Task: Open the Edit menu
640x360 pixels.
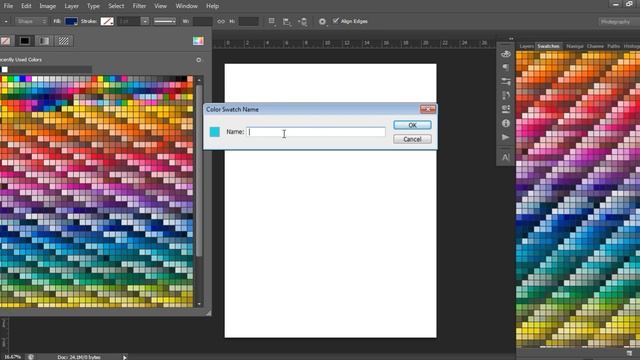Action: click(26, 6)
